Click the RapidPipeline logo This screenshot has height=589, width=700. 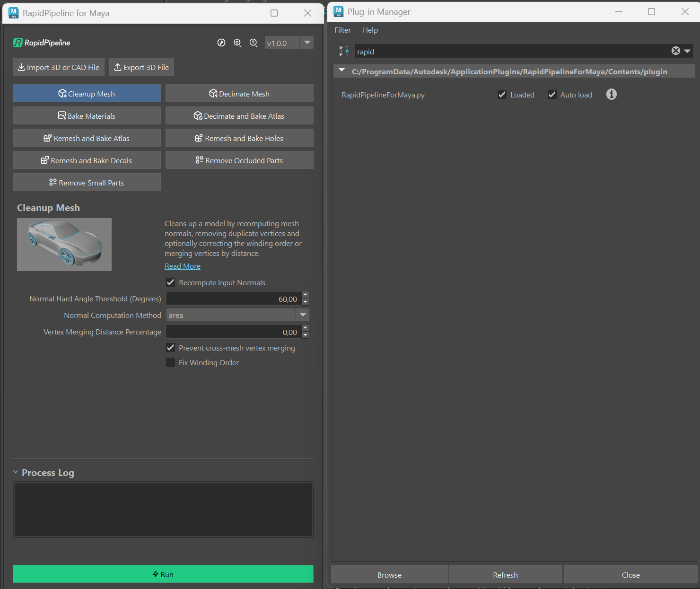click(42, 43)
